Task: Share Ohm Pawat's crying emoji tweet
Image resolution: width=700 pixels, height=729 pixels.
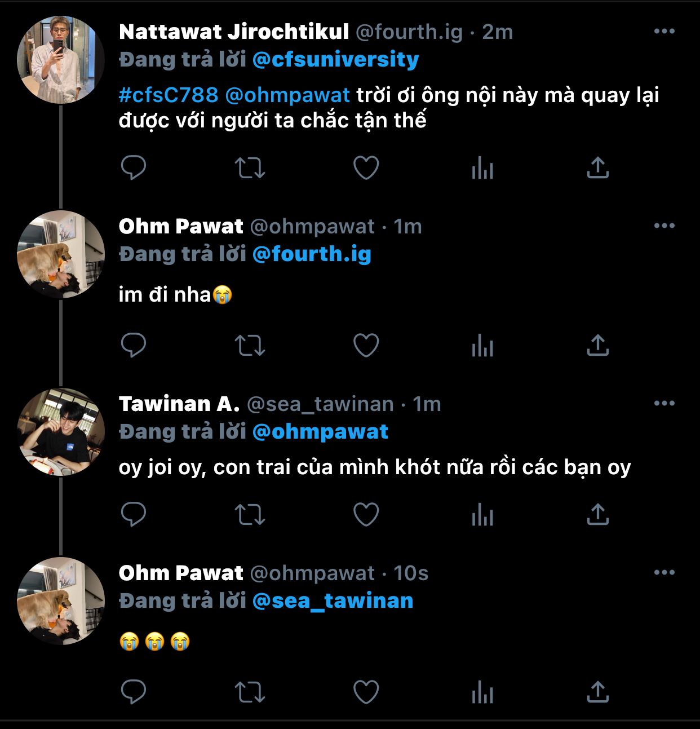Action: point(597,692)
